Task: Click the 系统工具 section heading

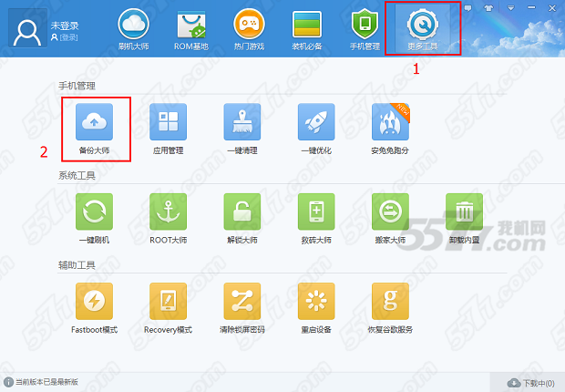Action: click(x=77, y=176)
